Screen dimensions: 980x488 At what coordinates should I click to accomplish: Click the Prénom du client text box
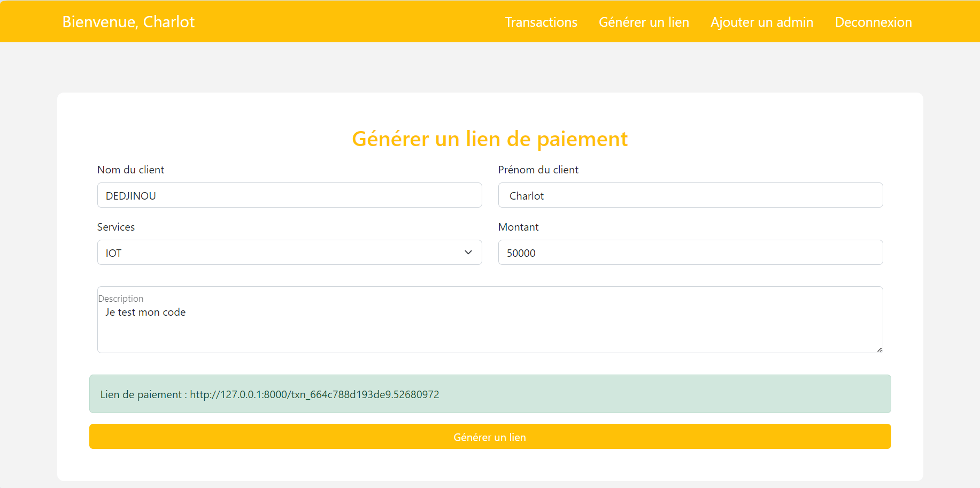point(690,195)
